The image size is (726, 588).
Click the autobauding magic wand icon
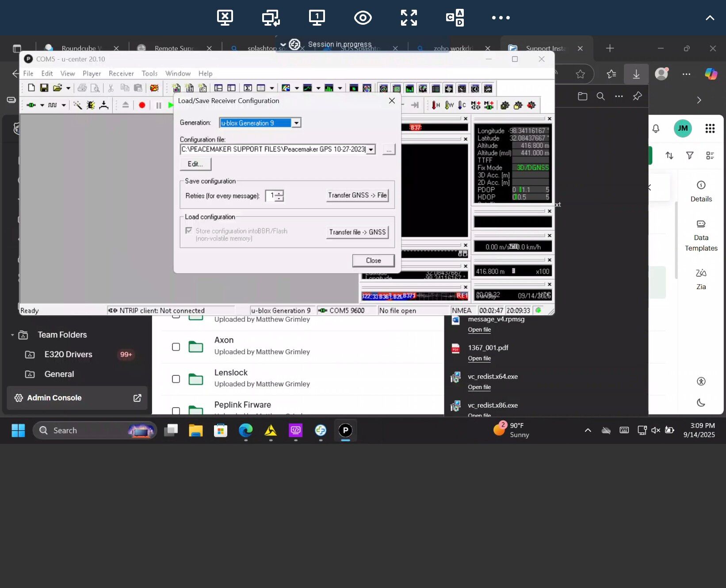point(77,105)
